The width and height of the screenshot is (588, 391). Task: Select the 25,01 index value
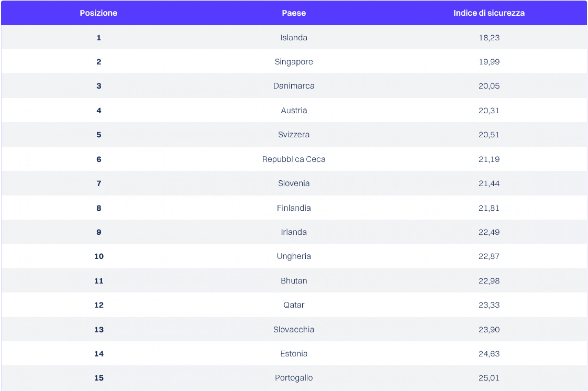pos(489,378)
